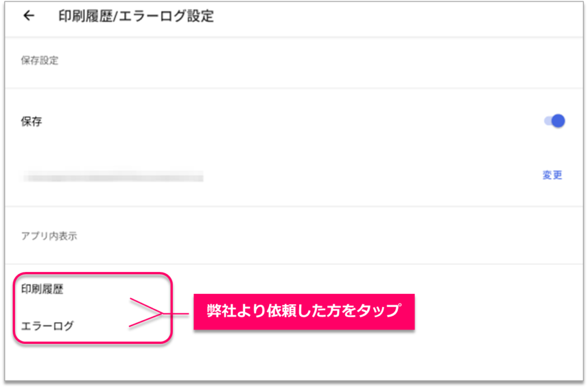
Task: Click the back arrow icon
Action: (28, 16)
